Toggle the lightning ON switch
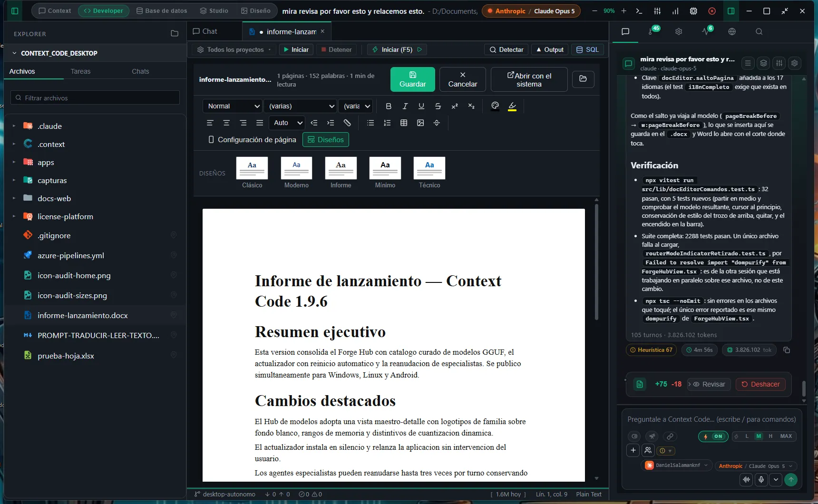The image size is (818, 504). 713,436
